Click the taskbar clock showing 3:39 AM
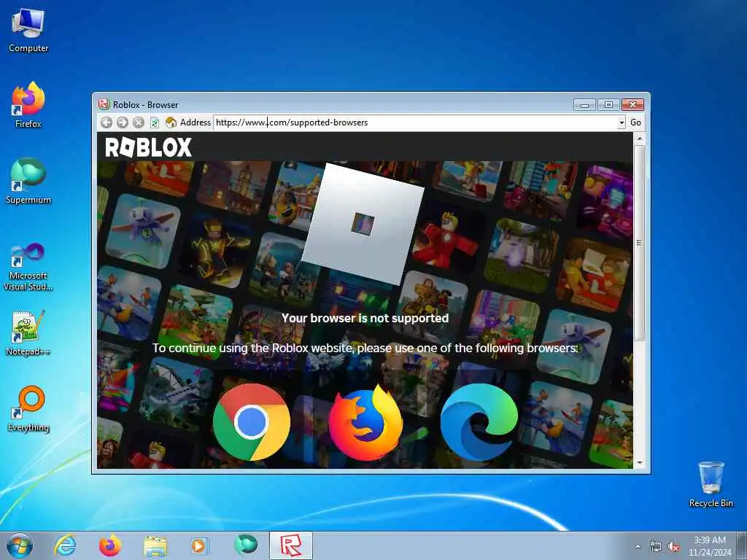 [x=709, y=545]
